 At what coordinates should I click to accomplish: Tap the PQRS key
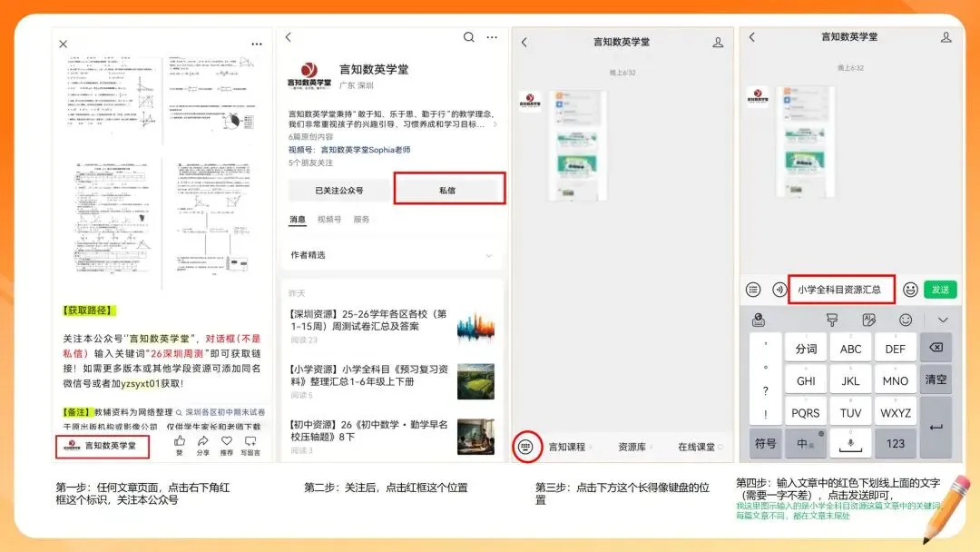coord(806,412)
